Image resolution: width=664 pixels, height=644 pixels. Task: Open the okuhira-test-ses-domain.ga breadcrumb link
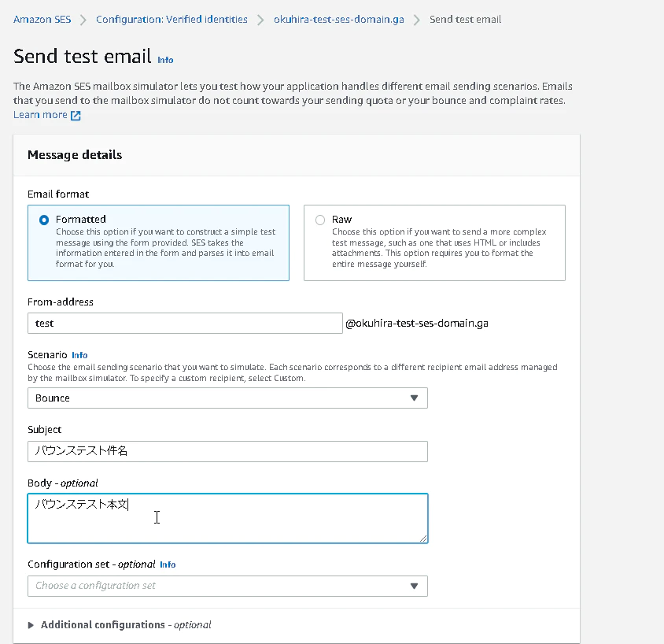[339, 19]
